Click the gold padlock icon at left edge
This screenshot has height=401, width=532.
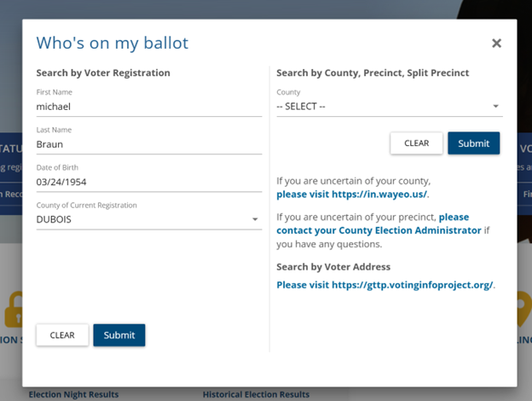pyautogui.click(x=14, y=309)
